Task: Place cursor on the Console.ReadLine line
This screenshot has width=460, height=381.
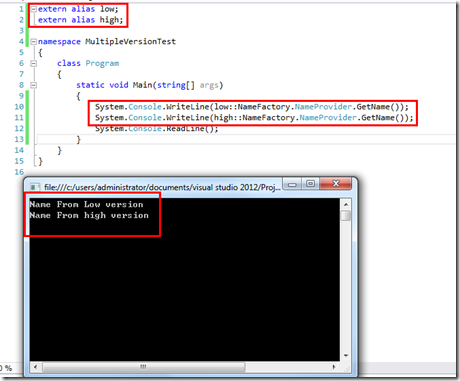Action: point(157,129)
